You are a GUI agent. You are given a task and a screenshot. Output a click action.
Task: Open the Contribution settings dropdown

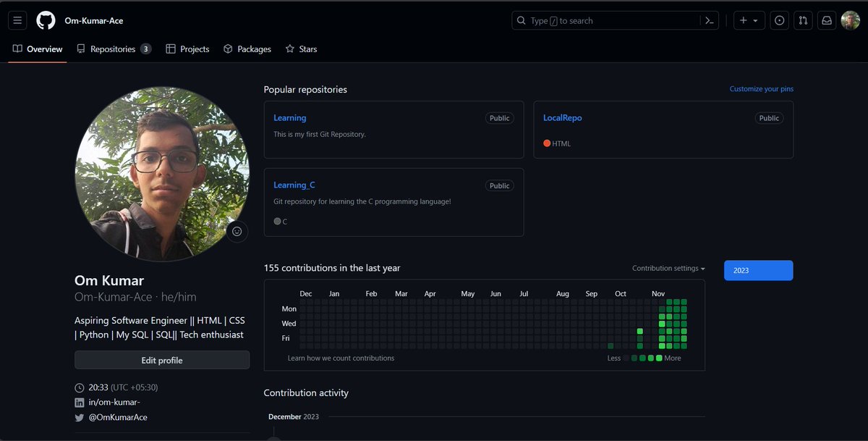coord(667,268)
